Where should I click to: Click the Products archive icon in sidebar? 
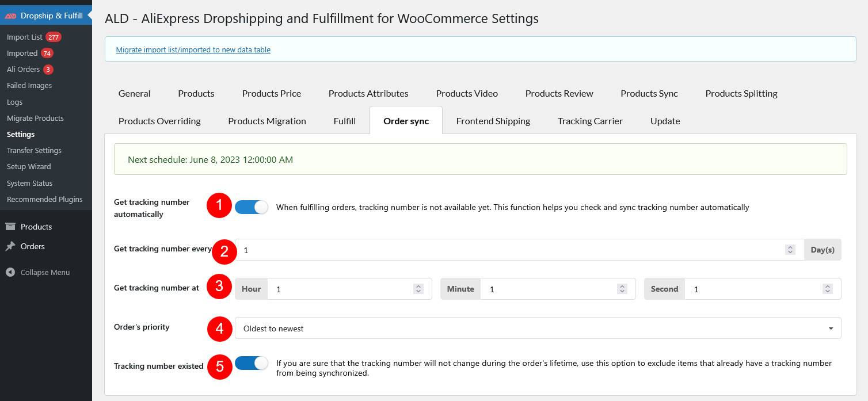click(10, 227)
